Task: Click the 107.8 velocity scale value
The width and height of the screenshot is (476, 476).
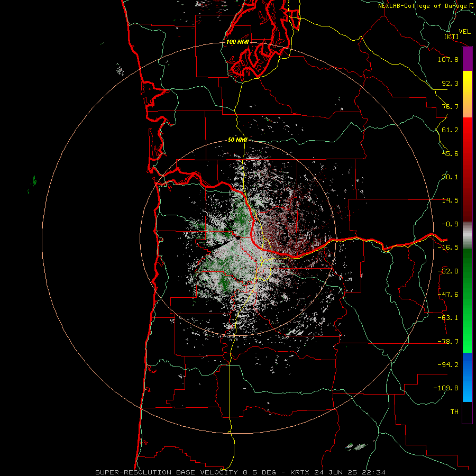Action: pos(448,59)
